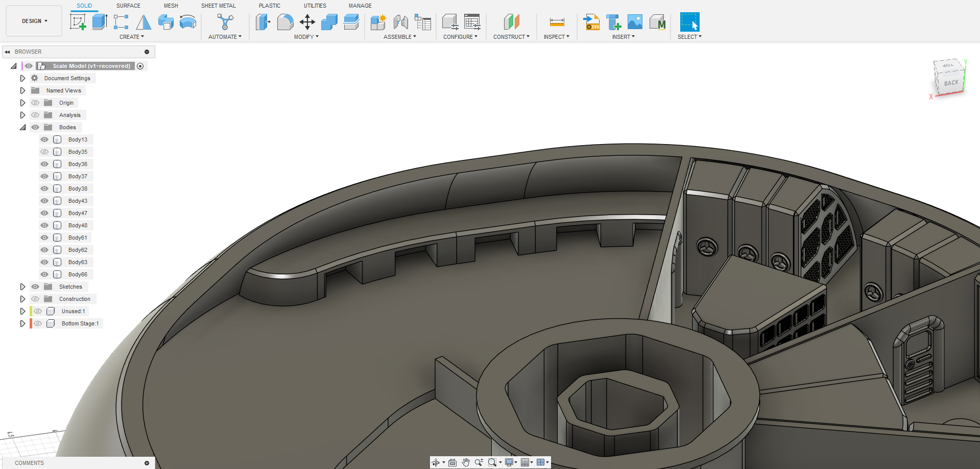Switch to the SHEET METAL tab

[219, 6]
